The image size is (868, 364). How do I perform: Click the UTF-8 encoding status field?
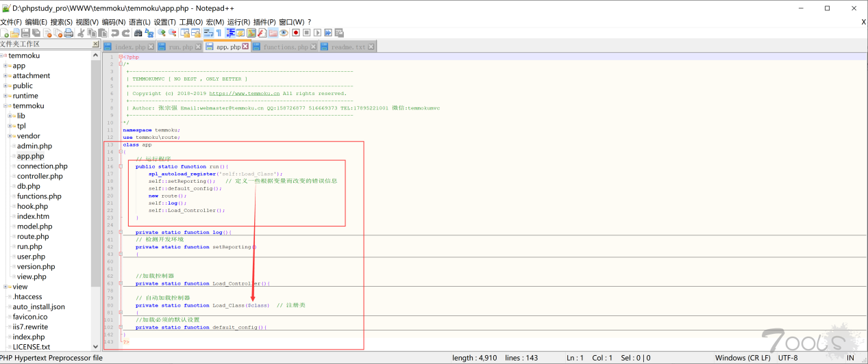pos(786,358)
